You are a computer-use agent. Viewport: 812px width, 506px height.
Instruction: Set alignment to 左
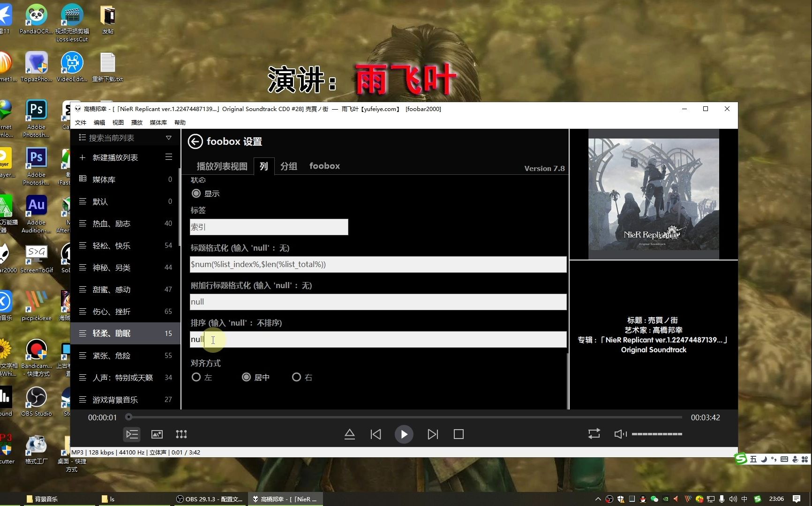point(196,377)
